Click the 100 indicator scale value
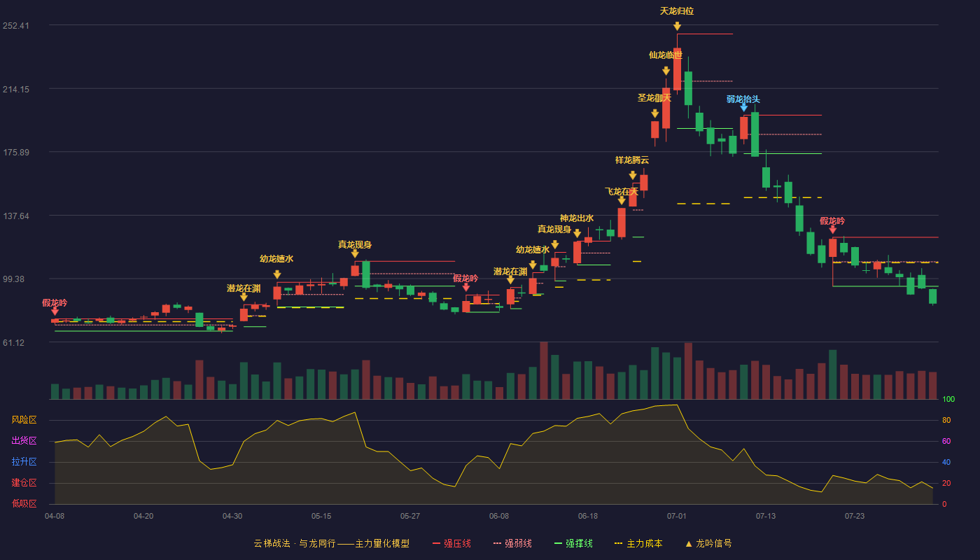The height and width of the screenshot is (560, 980). tap(948, 399)
